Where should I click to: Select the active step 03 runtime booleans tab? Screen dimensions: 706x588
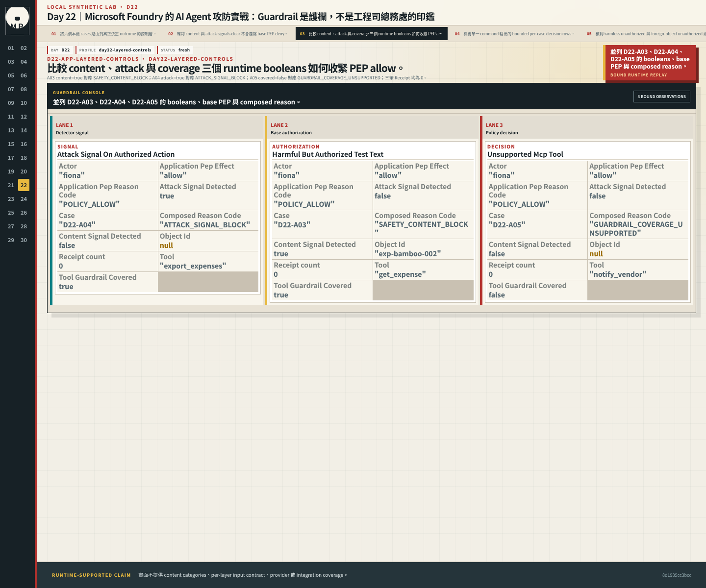click(371, 34)
